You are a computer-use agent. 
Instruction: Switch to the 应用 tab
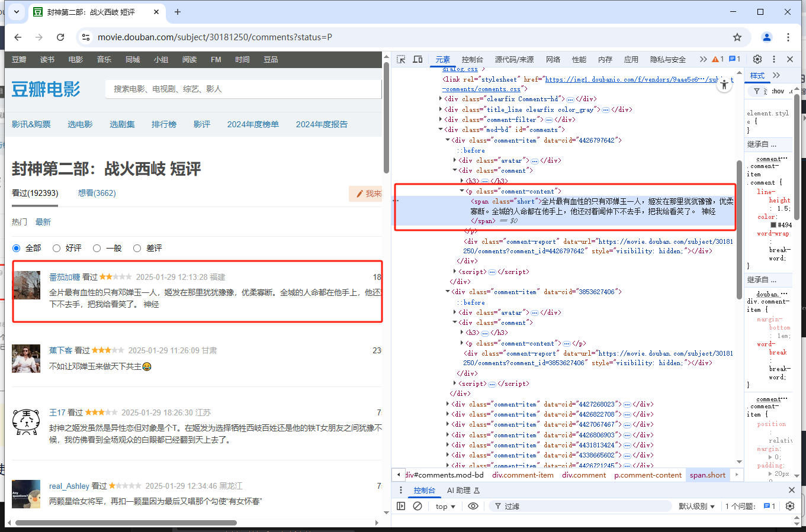point(631,59)
